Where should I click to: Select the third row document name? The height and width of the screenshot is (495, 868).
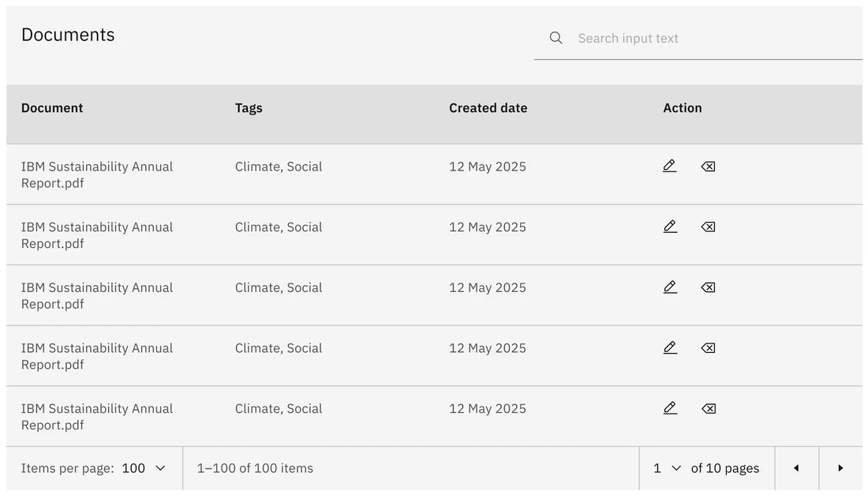97,296
